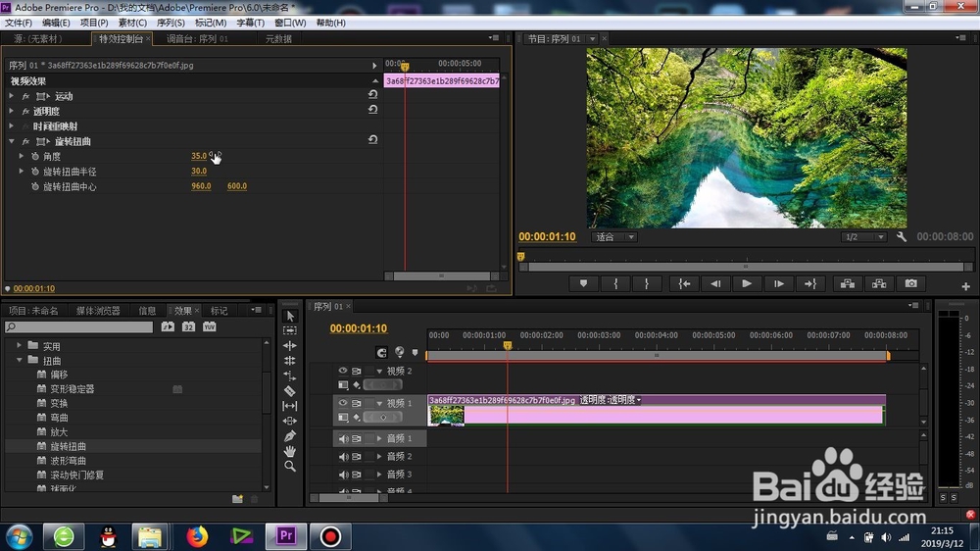Switch to 媒体浏览器 tab
Viewport: 980px width, 551px height.
98,311
